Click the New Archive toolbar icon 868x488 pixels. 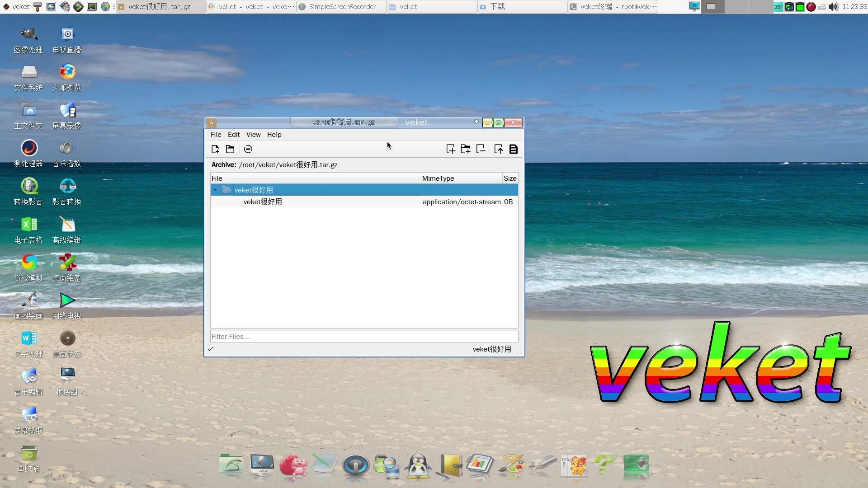[215, 149]
